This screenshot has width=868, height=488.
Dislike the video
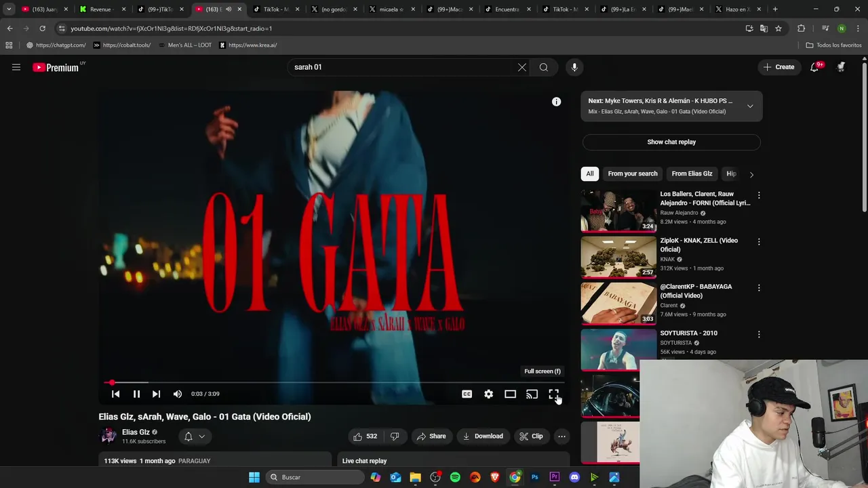[x=395, y=436]
